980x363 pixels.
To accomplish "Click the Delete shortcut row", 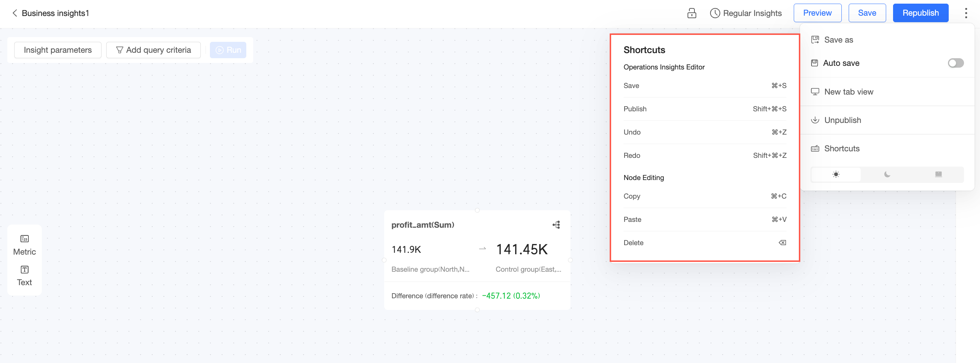I will tap(705, 243).
